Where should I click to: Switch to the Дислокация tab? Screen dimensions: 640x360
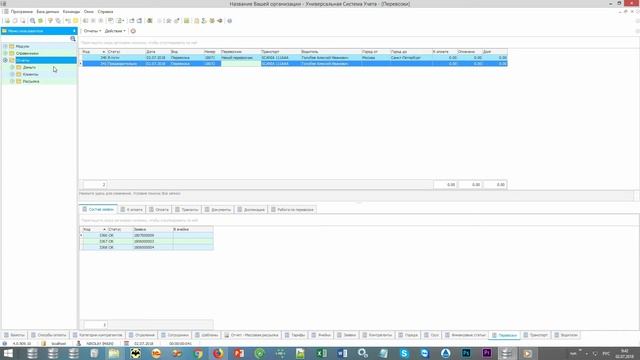click(x=251, y=209)
